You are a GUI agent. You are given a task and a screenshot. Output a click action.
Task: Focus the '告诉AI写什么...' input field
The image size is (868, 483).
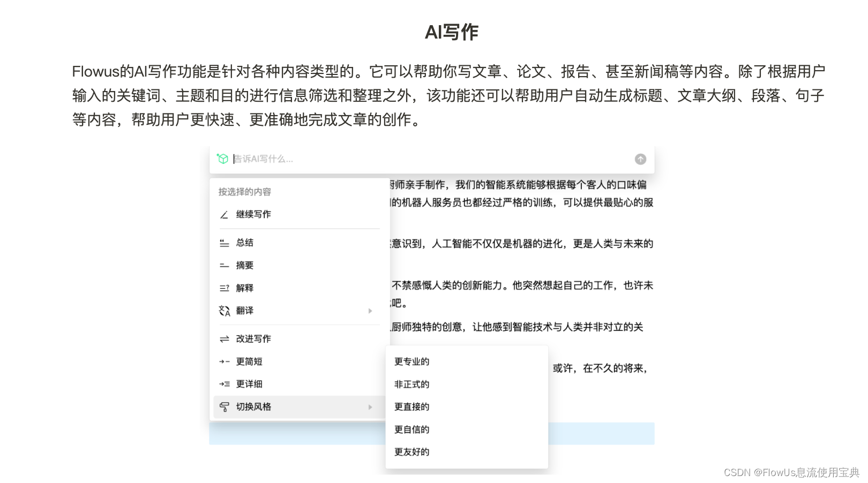(431, 159)
